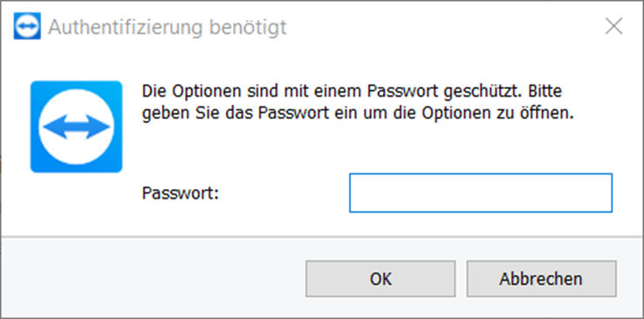Click the blank white area below the logo
644x319 pixels.
77,203
